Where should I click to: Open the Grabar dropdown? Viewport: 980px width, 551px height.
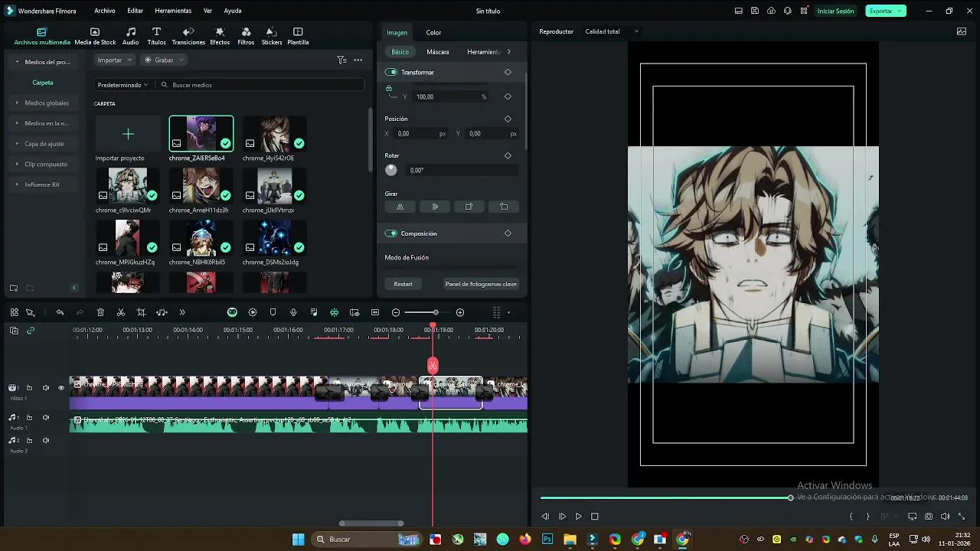pyautogui.click(x=165, y=60)
